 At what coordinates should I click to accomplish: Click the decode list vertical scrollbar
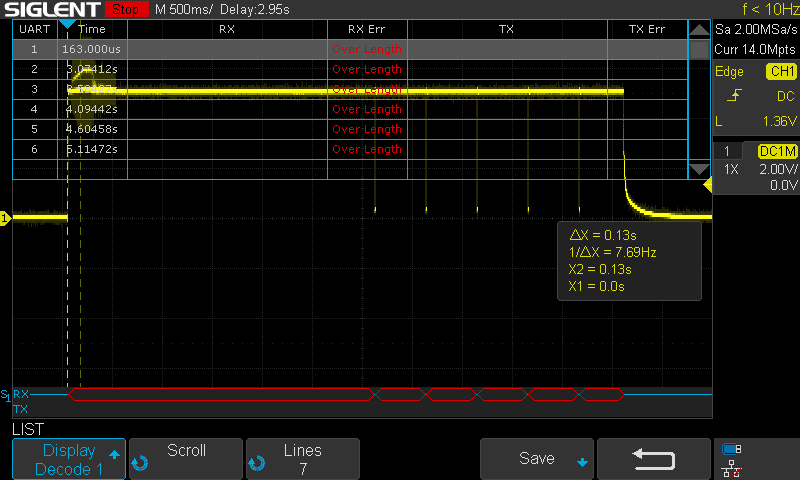tap(699, 100)
